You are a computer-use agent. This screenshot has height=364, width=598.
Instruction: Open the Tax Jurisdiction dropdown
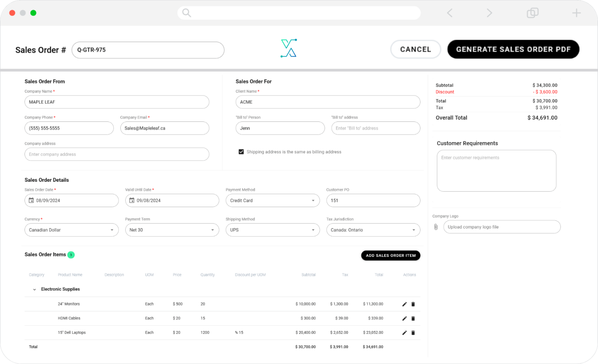coord(414,230)
